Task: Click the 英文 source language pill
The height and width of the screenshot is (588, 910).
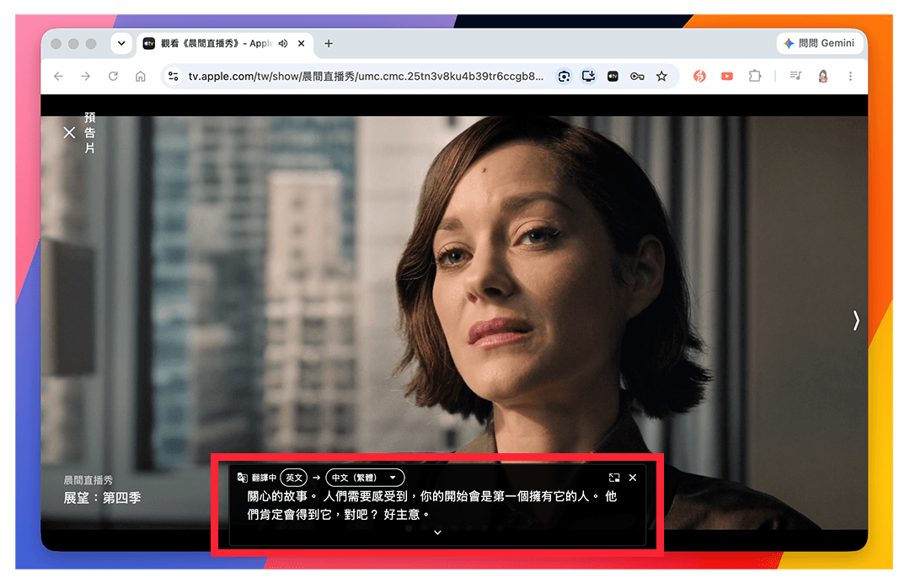Action: point(294,478)
